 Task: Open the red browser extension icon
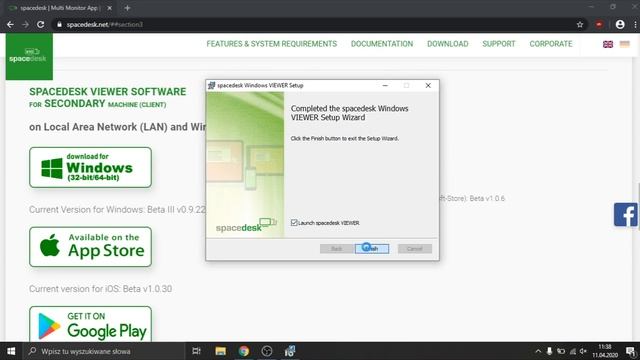click(x=599, y=24)
